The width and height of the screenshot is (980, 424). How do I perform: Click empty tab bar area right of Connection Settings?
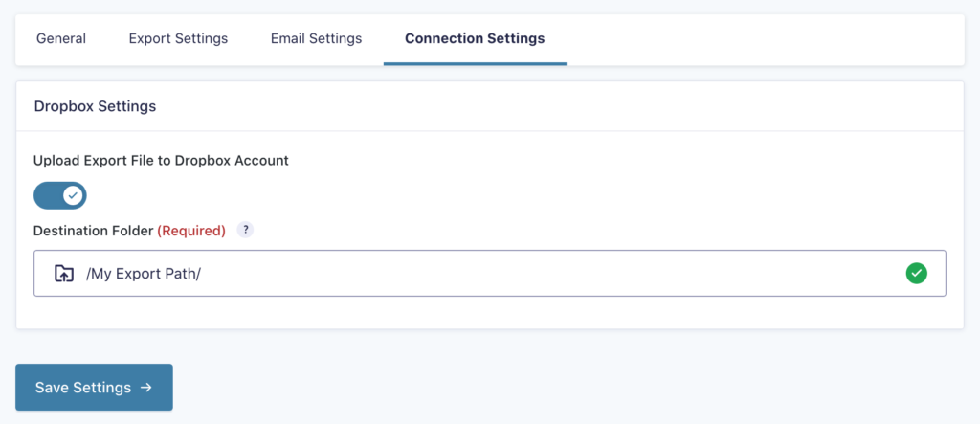click(x=766, y=39)
